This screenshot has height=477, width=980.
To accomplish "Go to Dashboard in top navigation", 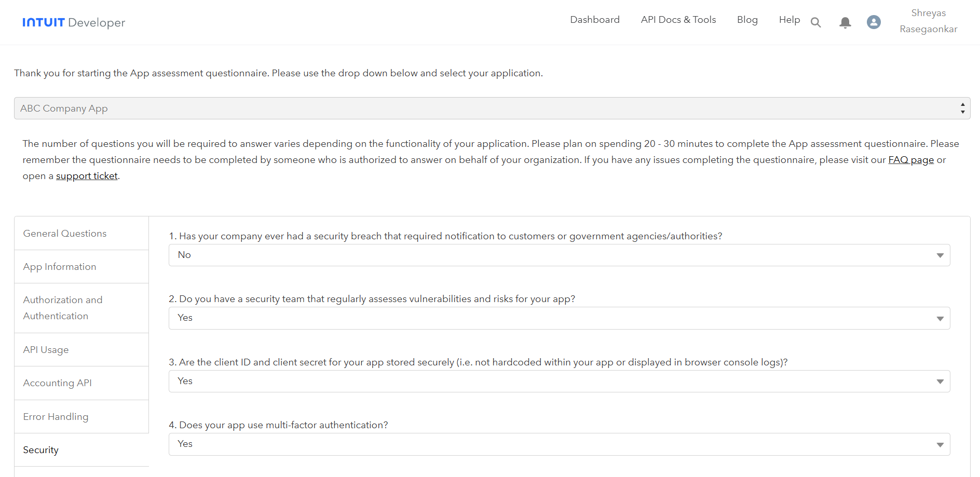I will point(594,20).
